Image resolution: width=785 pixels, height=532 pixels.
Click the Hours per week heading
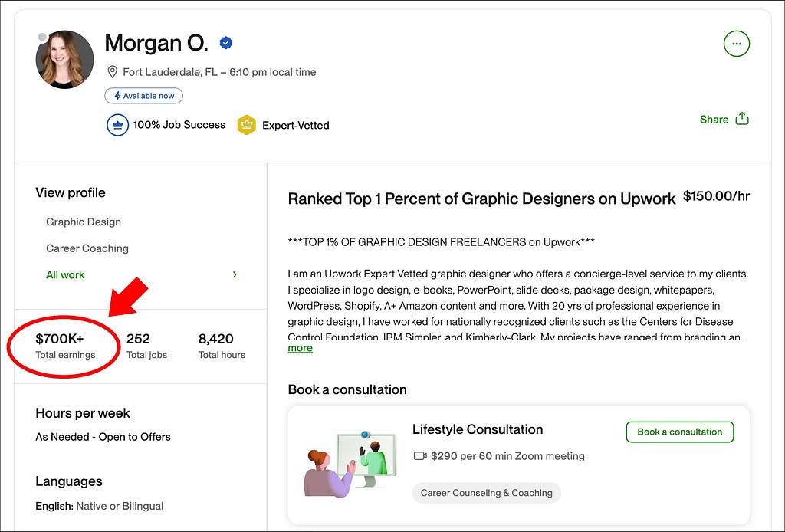(x=83, y=413)
